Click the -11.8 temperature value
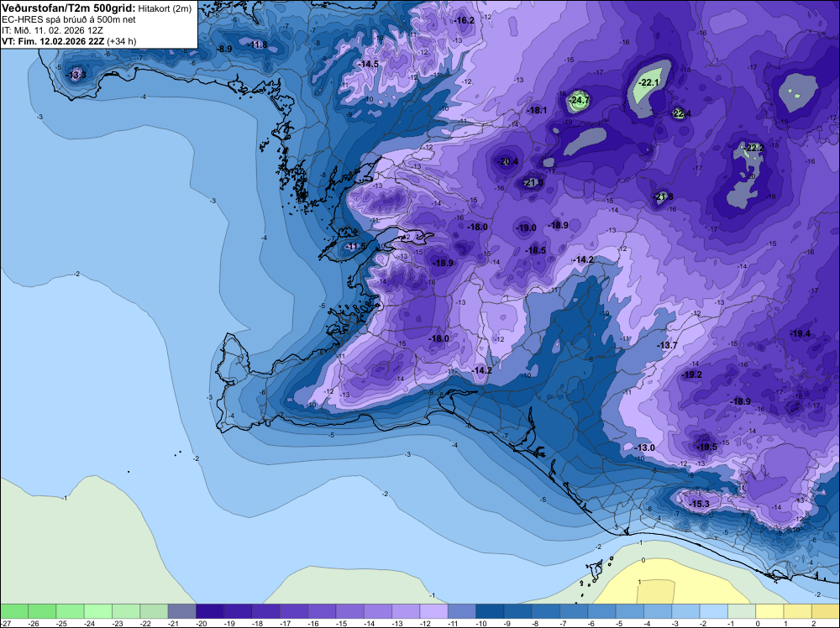Viewport: 840px width, 628px height. [258, 45]
